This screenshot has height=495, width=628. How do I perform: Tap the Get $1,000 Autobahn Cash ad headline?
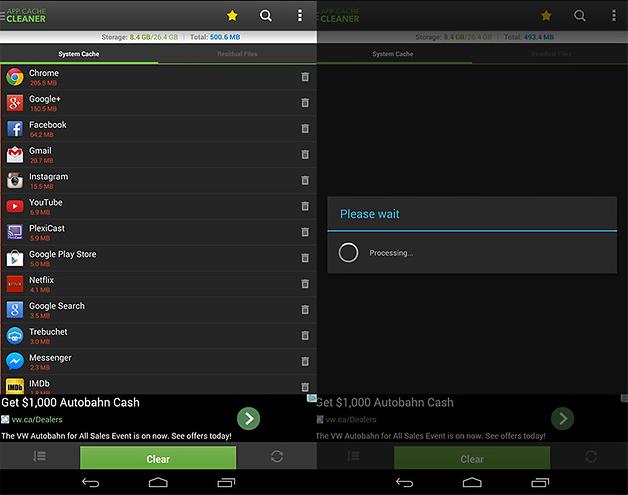point(70,402)
